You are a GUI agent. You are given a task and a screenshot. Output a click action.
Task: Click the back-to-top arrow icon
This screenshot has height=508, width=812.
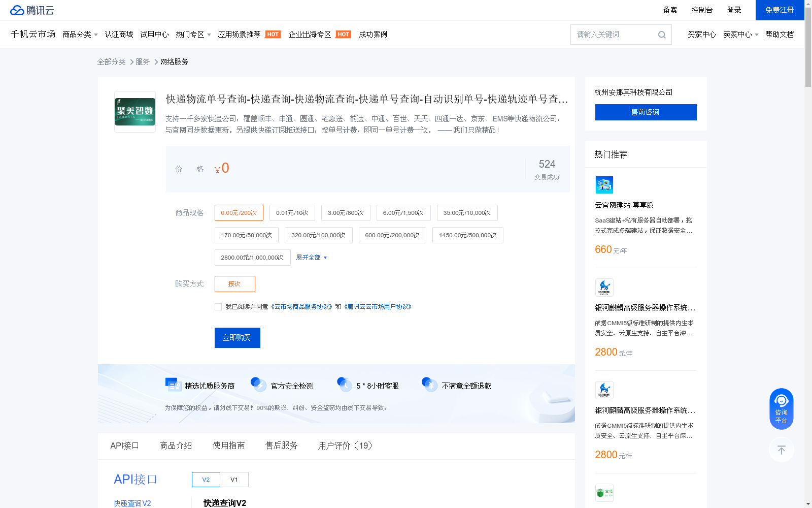[782, 450]
